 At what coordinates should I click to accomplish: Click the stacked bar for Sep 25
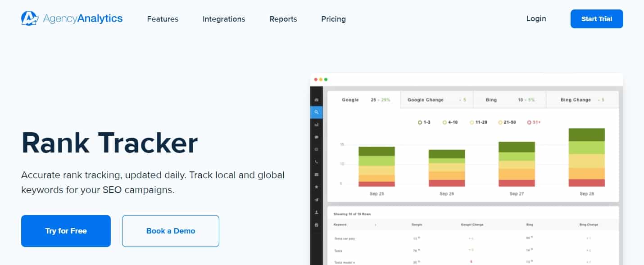376,166
